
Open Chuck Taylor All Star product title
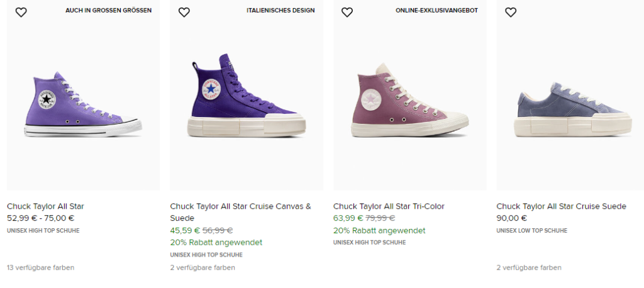coord(45,206)
